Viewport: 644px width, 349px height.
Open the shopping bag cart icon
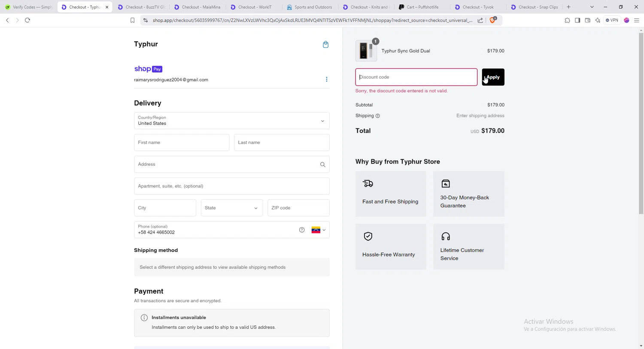(325, 44)
